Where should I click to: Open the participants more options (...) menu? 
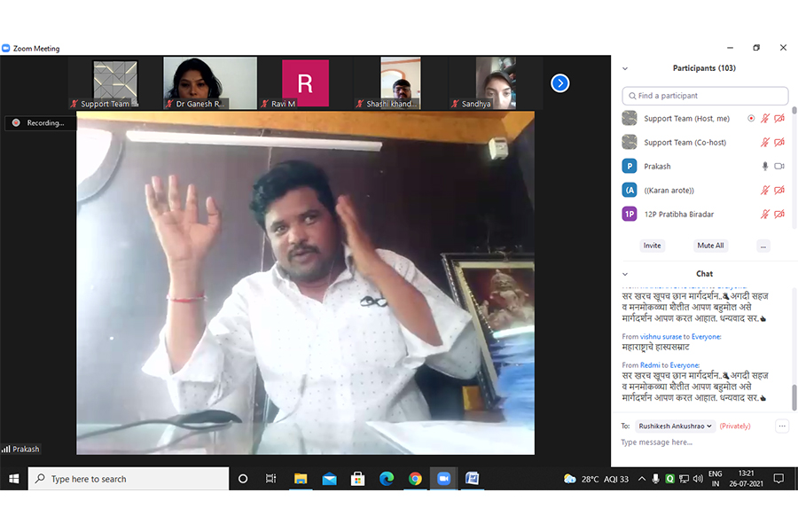point(763,246)
